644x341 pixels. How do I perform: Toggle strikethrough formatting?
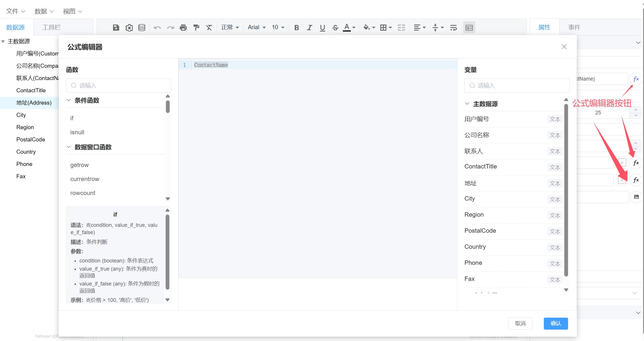pos(335,27)
